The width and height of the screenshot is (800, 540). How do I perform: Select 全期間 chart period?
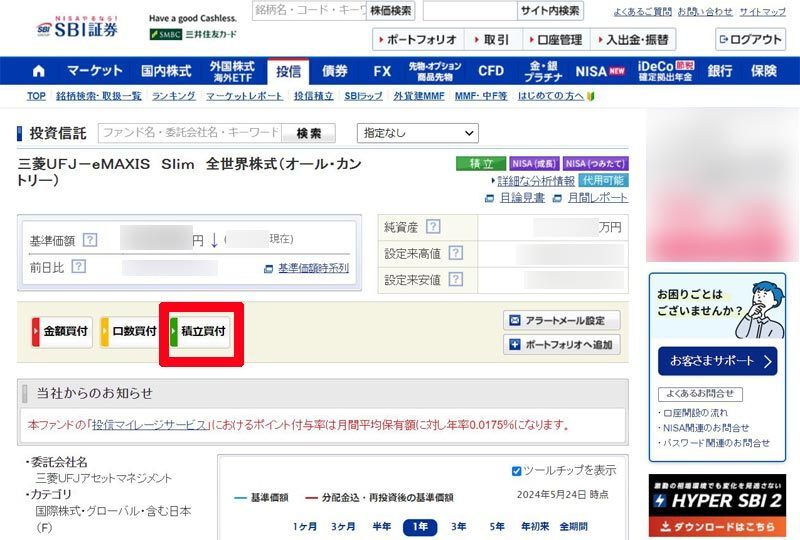tap(573, 526)
